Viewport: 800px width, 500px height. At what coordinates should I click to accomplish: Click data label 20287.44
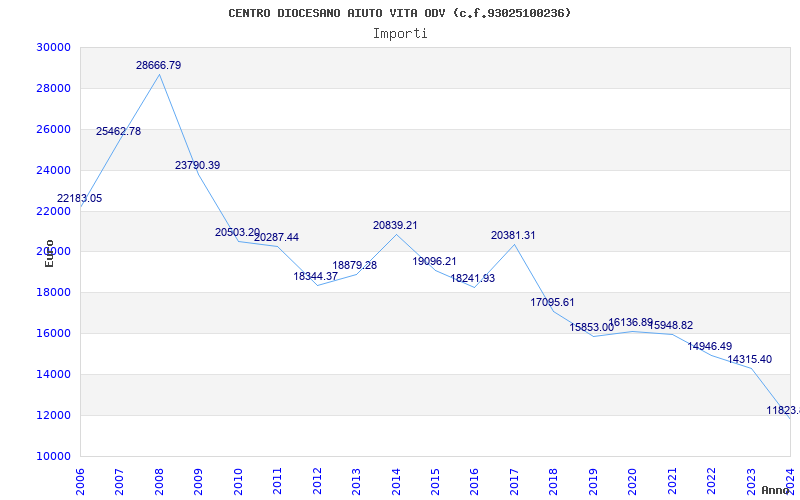pyautogui.click(x=277, y=237)
